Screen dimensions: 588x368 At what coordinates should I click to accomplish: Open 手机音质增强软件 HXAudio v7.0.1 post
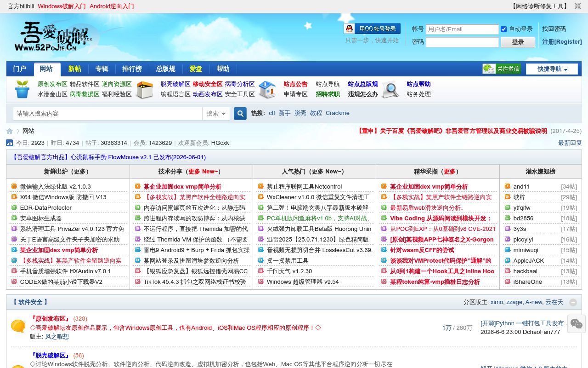66,271
